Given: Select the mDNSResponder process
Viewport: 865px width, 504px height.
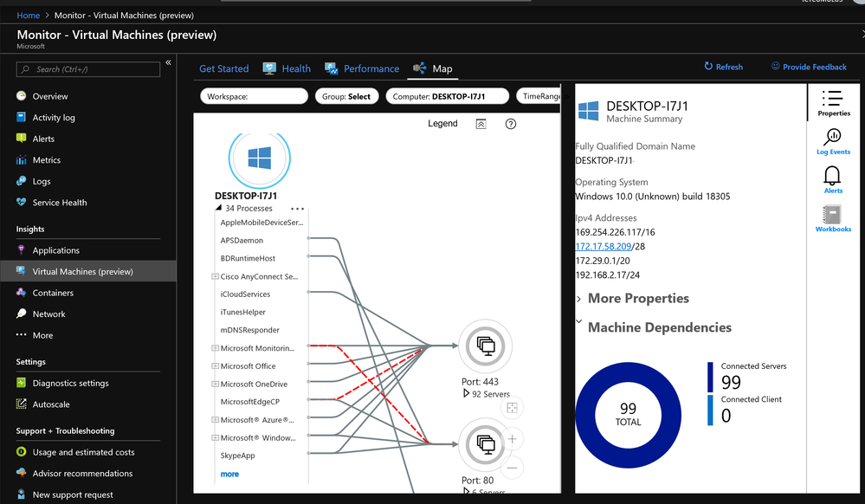Looking at the screenshot, I should pos(250,330).
